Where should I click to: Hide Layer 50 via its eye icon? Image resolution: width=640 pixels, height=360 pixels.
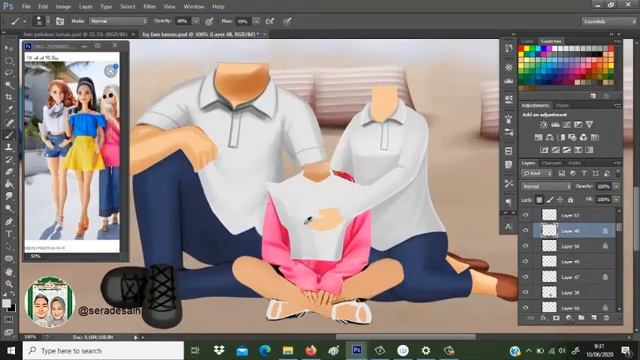(525, 246)
